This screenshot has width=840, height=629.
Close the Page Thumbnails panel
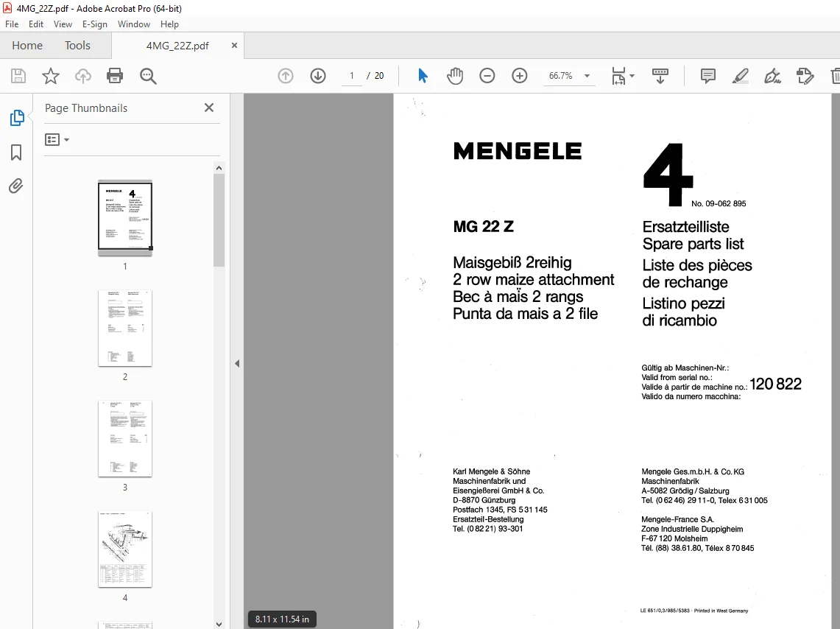point(209,108)
